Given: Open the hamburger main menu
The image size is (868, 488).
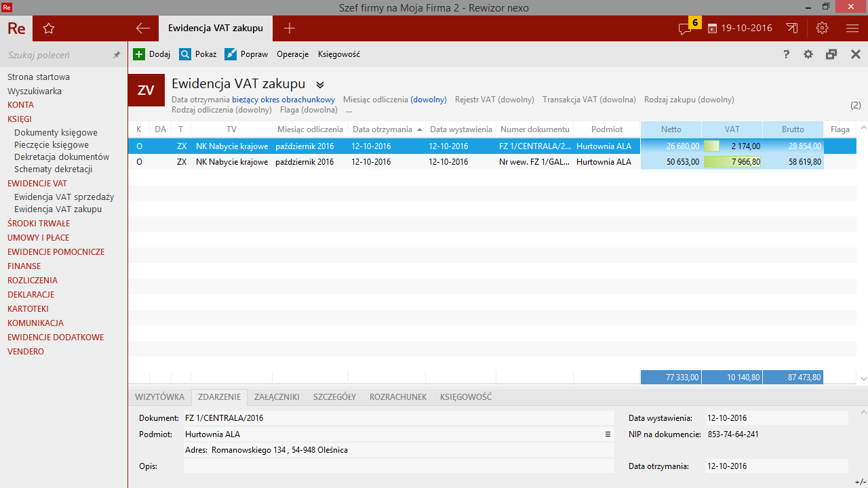Looking at the screenshot, I should [x=852, y=28].
